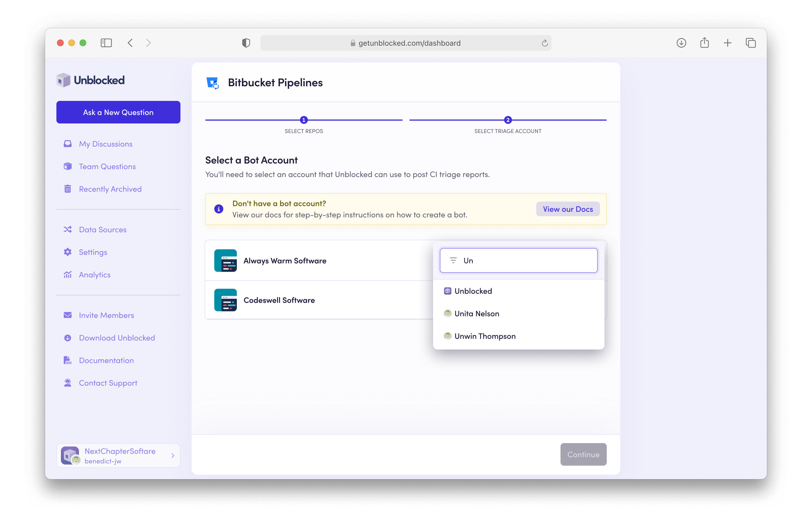Click the filter icon in search field
The width and height of the screenshot is (812, 513).
pos(453,260)
